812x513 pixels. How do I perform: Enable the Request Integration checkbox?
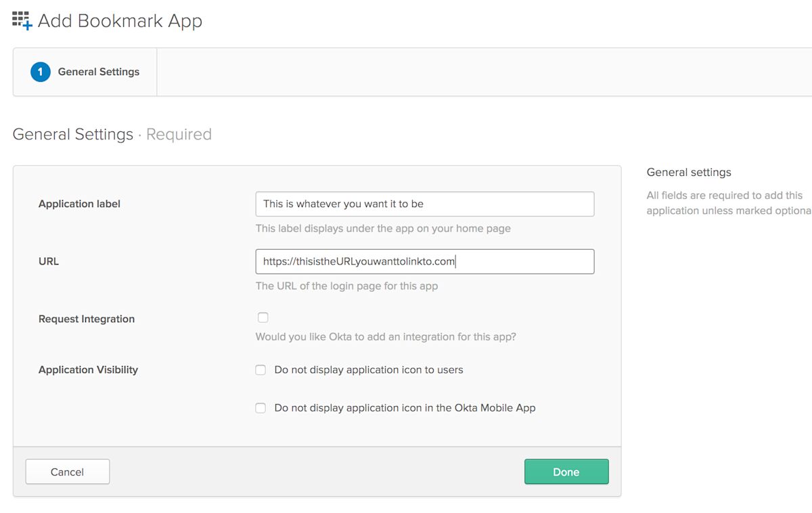(x=263, y=317)
